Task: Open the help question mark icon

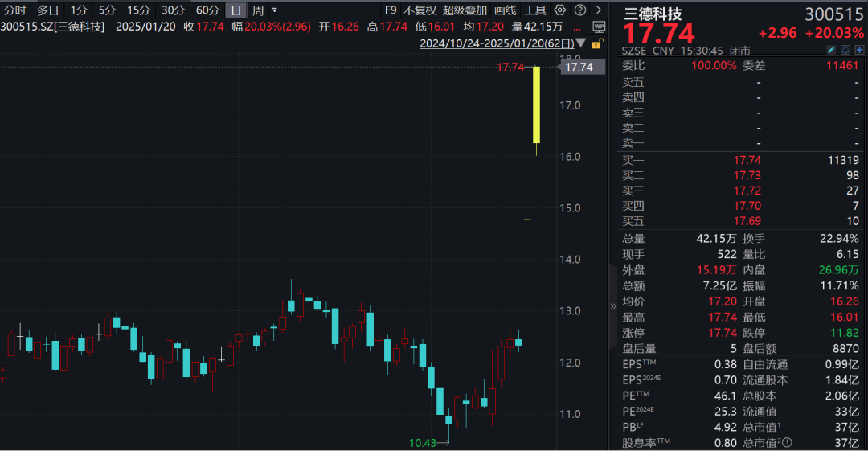Action: pos(580,10)
